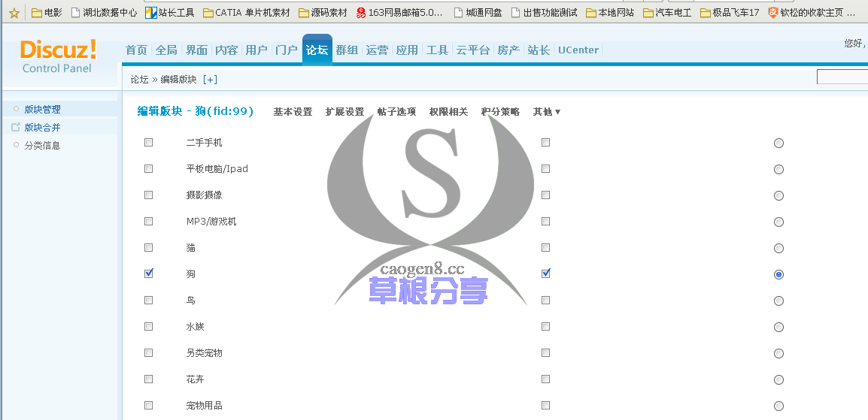The height and width of the screenshot is (420, 868).
Task: Switch to the 论坛 navigation tab
Action: [x=317, y=50]
